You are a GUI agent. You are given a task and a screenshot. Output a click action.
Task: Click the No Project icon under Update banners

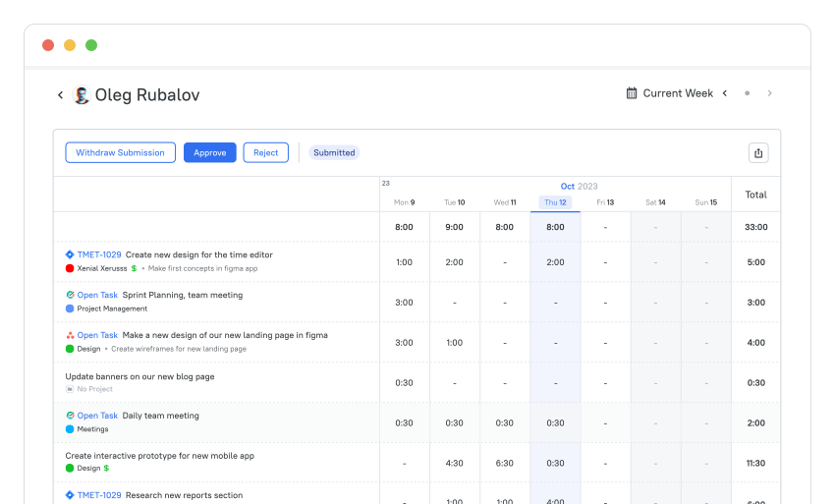pos(70,389)
